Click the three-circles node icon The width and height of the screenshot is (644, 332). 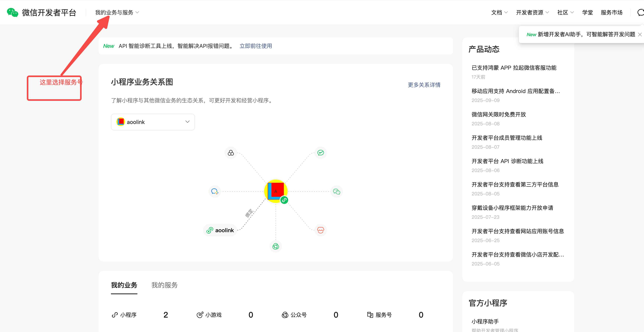click(x=231, y=153)
